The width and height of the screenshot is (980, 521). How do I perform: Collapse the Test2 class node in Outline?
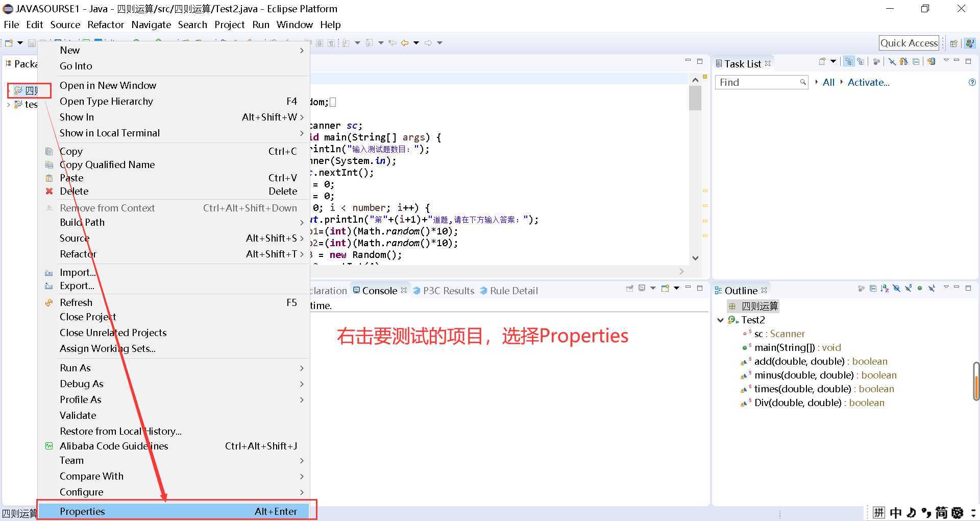tap(720, 320)
